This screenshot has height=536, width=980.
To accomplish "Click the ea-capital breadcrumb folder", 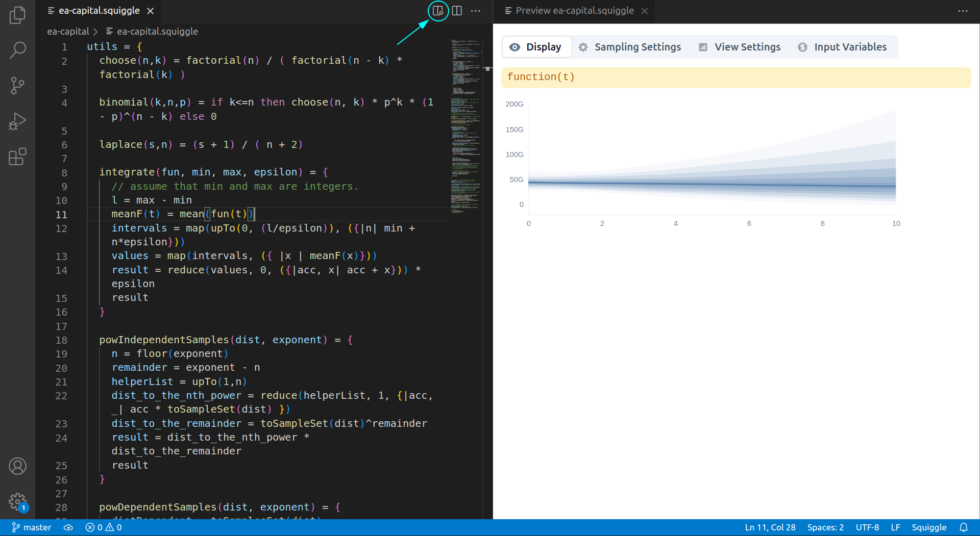I will coord(68,32).
